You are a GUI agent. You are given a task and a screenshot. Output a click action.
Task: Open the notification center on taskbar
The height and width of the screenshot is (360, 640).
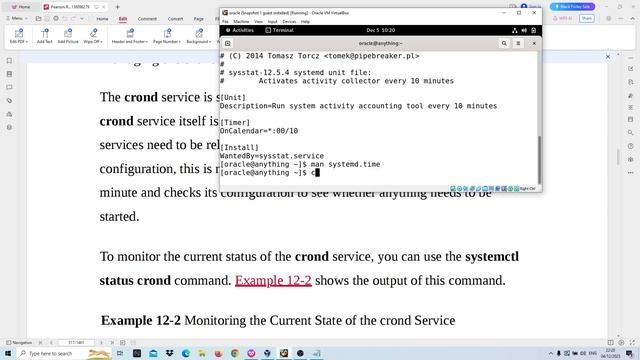coord(629,353)
